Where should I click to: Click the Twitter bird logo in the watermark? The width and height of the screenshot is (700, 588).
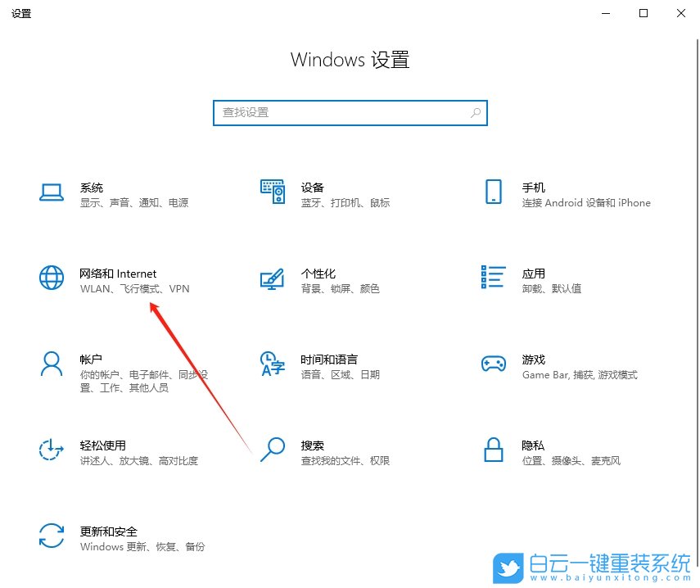pos(508,567)
